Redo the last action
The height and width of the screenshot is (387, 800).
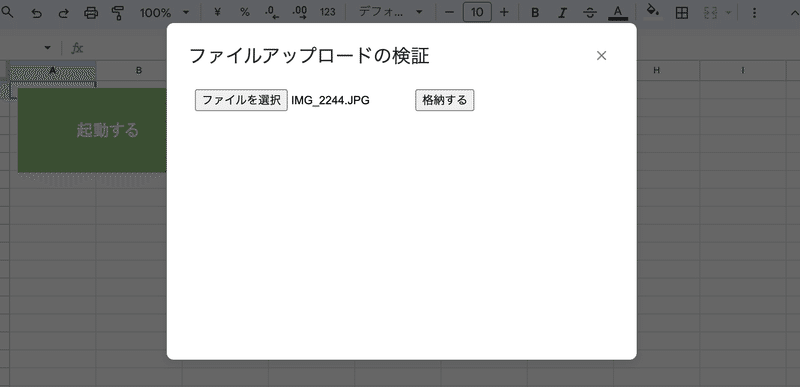point(63,13)
